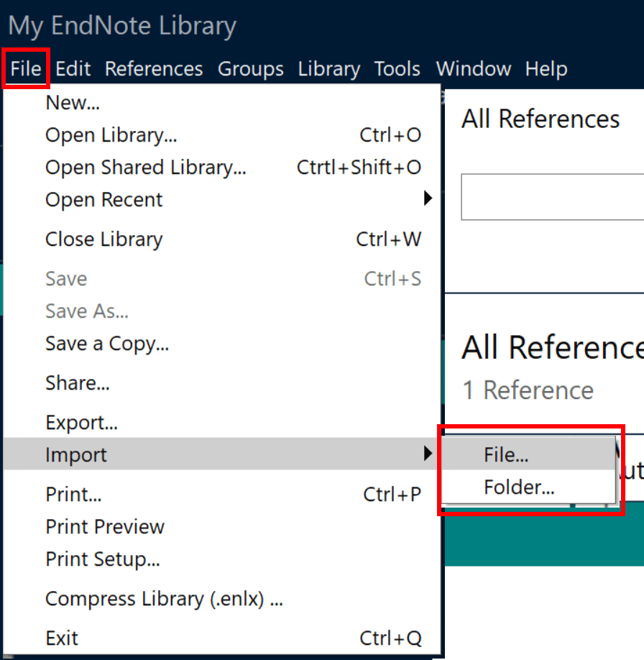Choose Folder... in Import submenu
Viewport: 644px width, 660px height.
(519, 487)
